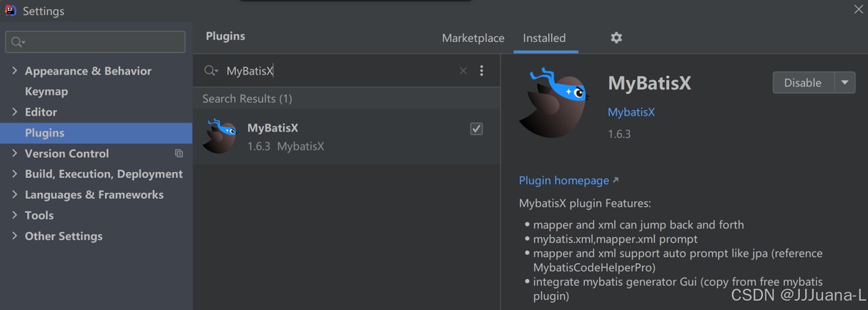The width and height of the screenshot is (868, 310).
Task: Expand the Appearance & Behavior section
Action: tap(14, 71)
